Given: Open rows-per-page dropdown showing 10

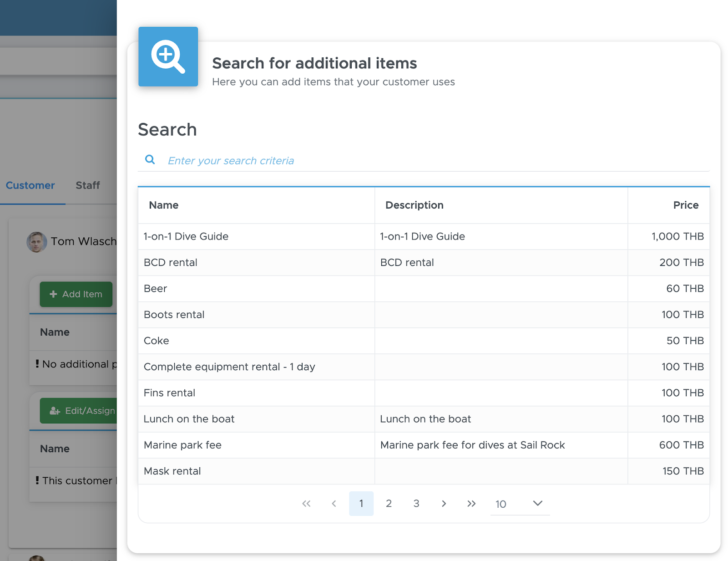Looking at the screenshot, I should click(x=520, y=504).
